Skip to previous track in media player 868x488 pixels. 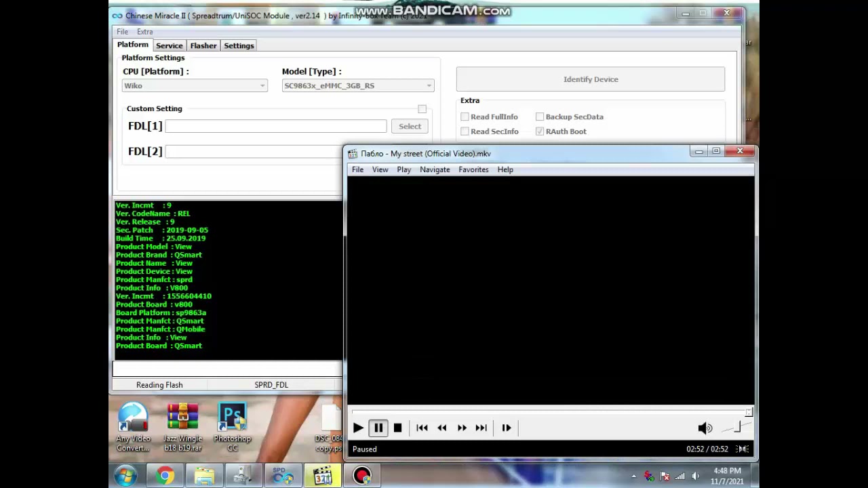coord(422,428)
